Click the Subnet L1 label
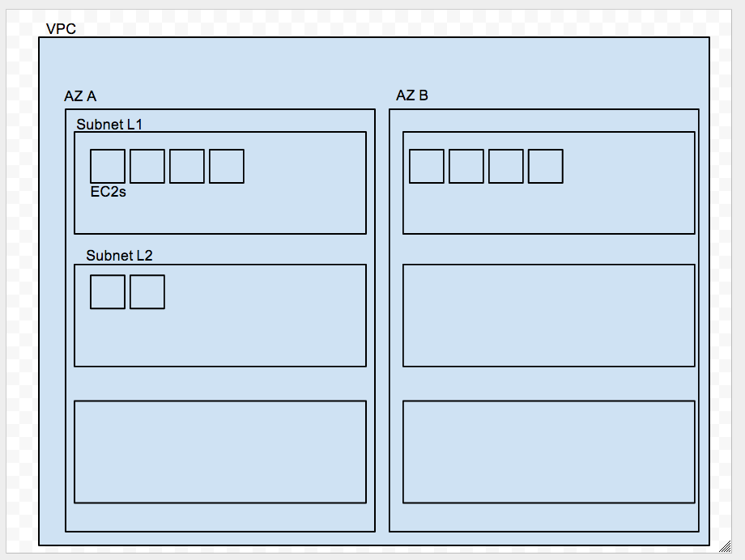 click(109, 125)
